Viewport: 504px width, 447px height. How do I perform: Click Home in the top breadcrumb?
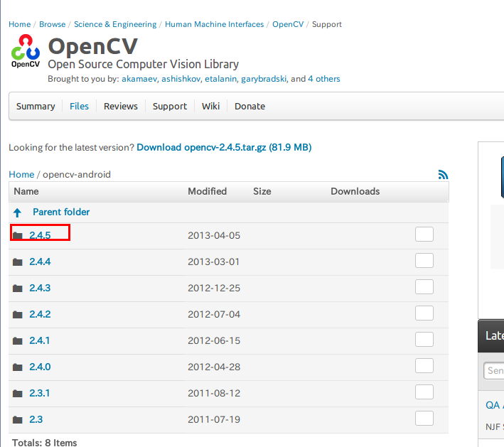pyautogui.click(x=20, y=24)
